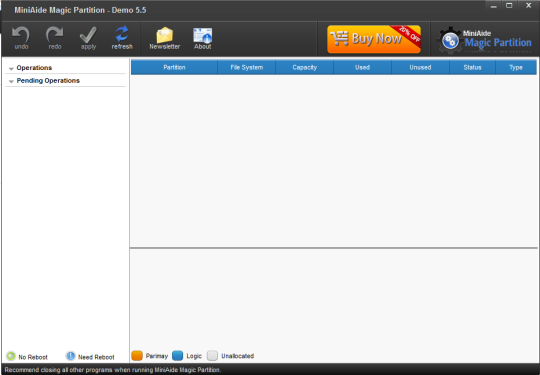Click the No Reboot label text
This screenshot has height=375, width=540.
(x=33, y=357)
